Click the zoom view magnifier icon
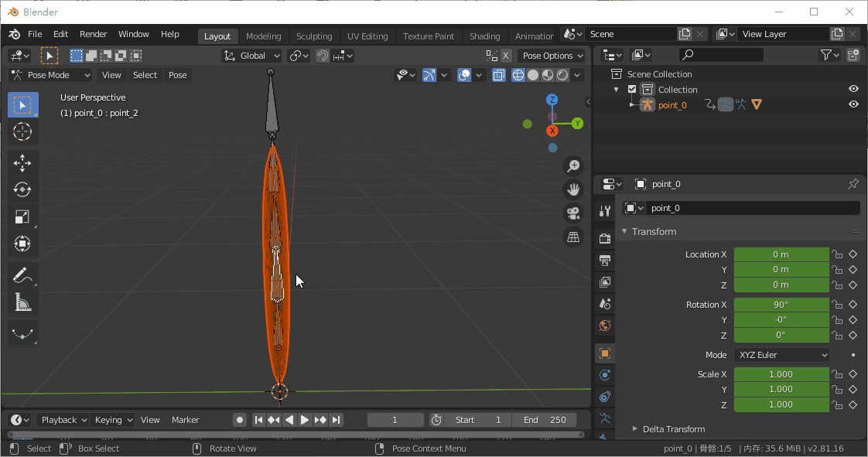 click(x=573, y=166)
